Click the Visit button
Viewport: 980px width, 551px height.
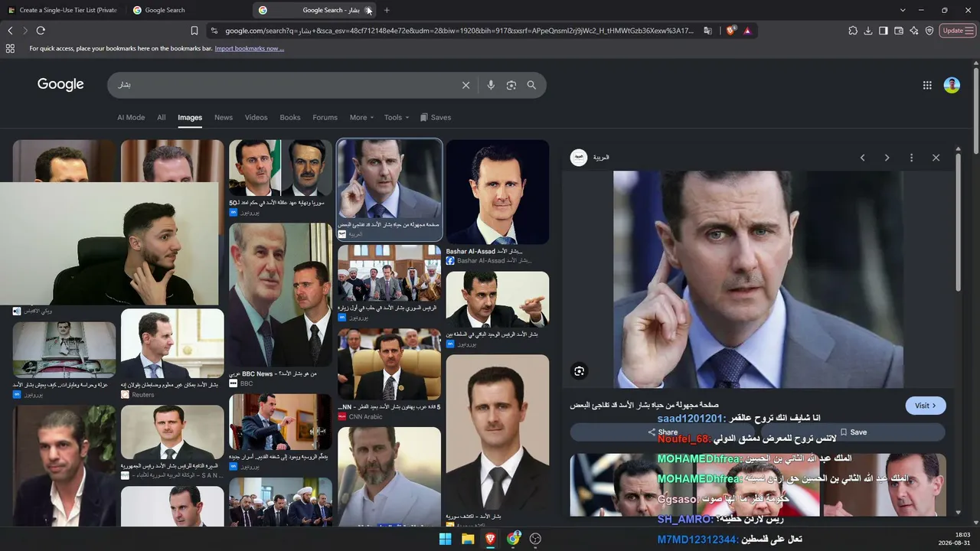click(x=926, y=406)
